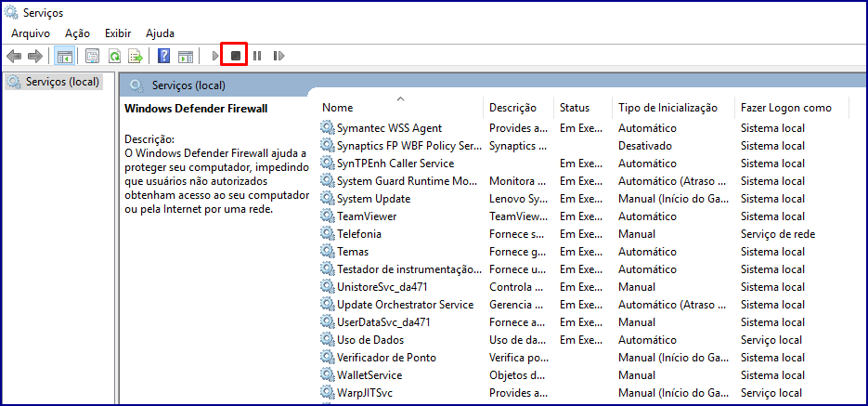Toggle the show/hide console tree icon
Image resolution: width=868 pixels, height=406 pixels.
[x=65, y=56]
